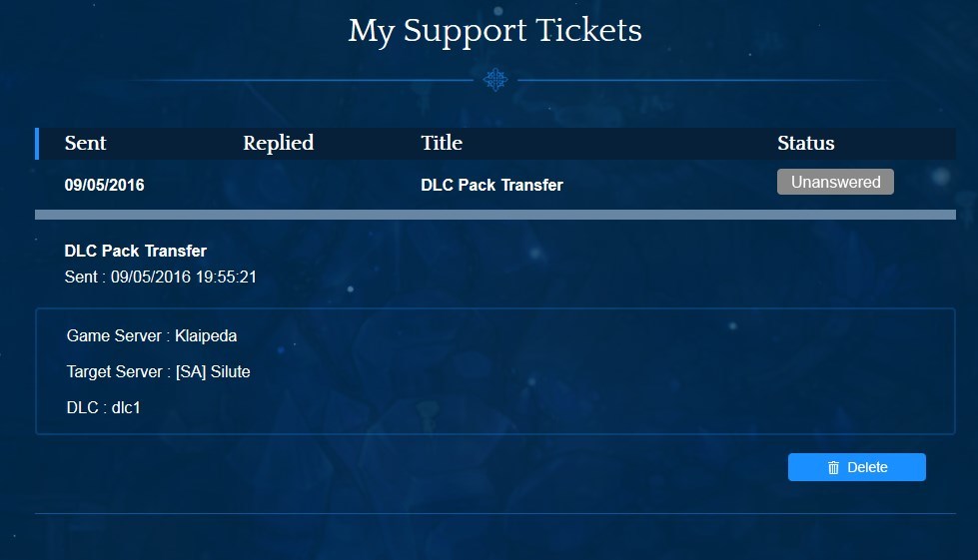978x560 pixels.
Task: Click the Game Server : Klaipeda line
Action: (152, 335)
